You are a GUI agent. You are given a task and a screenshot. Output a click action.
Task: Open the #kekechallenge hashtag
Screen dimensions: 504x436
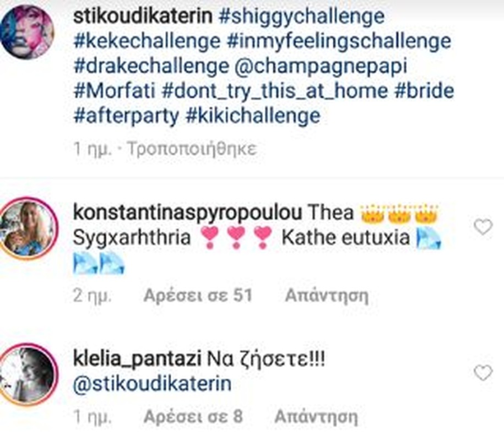pos(147,41)
